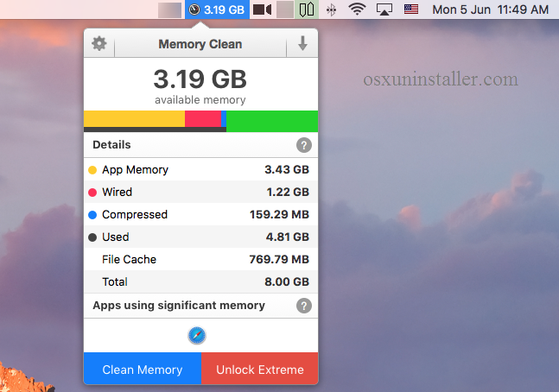Click the Compressed memory row
This screenshot has width=559, height=392.
point(200,215)
